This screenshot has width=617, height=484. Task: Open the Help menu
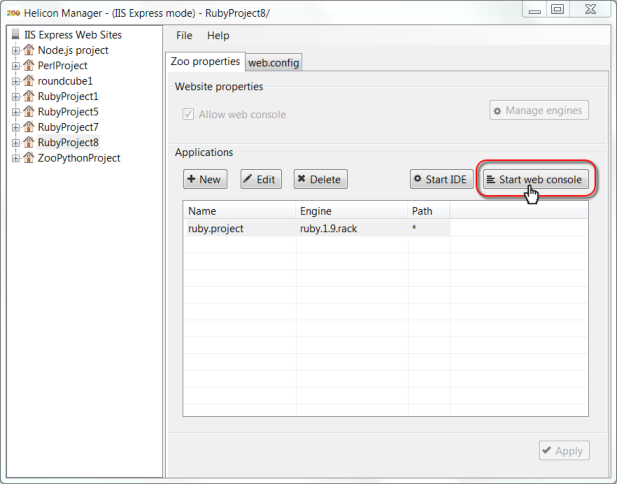217,35
